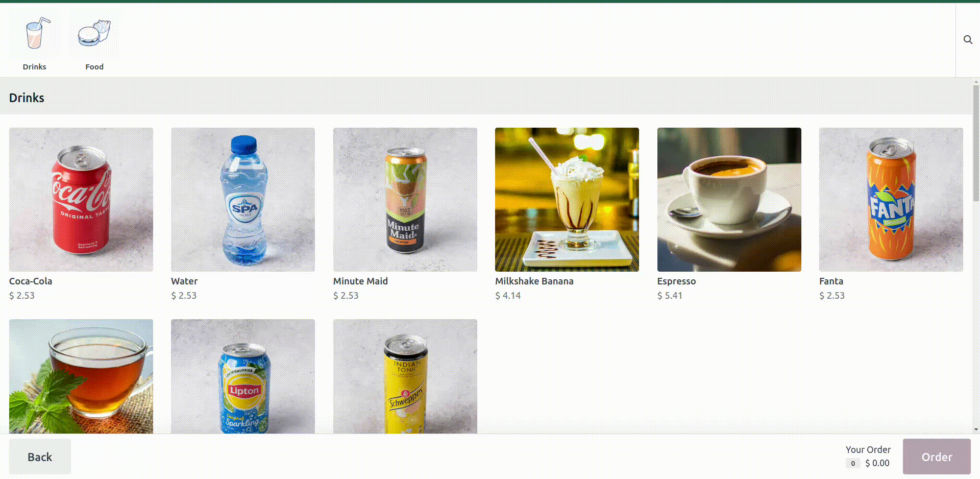Click the gray Order button
Screen dimensions: 980x479
pos(937,457)
